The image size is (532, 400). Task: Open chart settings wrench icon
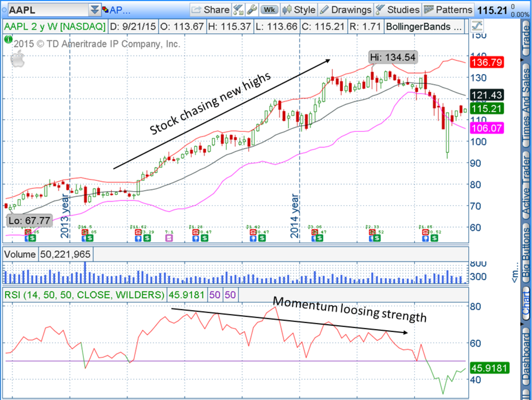[x=251, y=9]
